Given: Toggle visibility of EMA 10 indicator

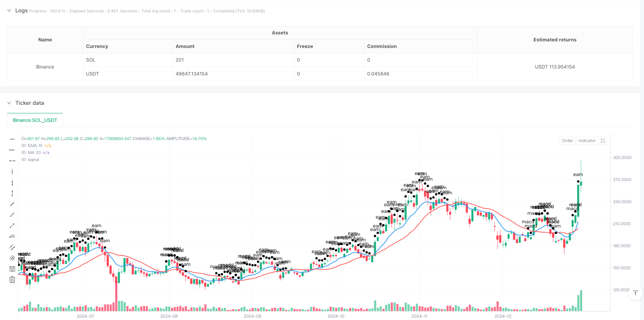Looking at the screenshot, I should coord(24,145).
